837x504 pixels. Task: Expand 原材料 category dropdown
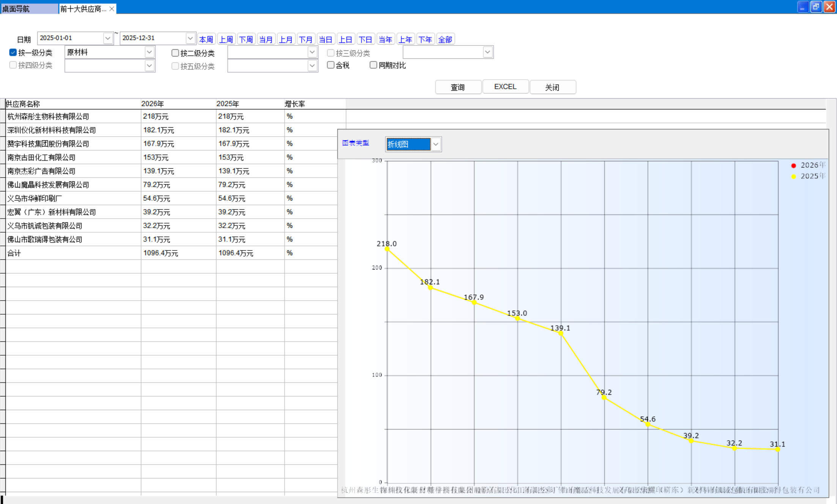tap(150, 52)
